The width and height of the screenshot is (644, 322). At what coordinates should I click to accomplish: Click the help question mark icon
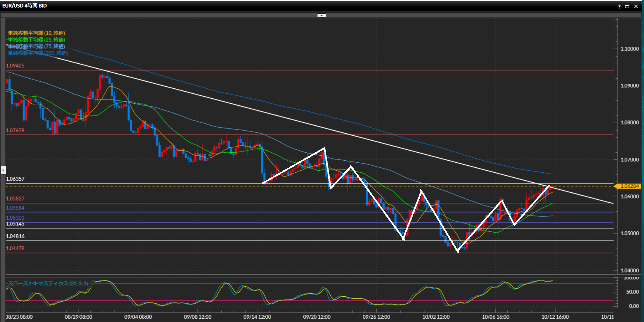click(619, 6)
